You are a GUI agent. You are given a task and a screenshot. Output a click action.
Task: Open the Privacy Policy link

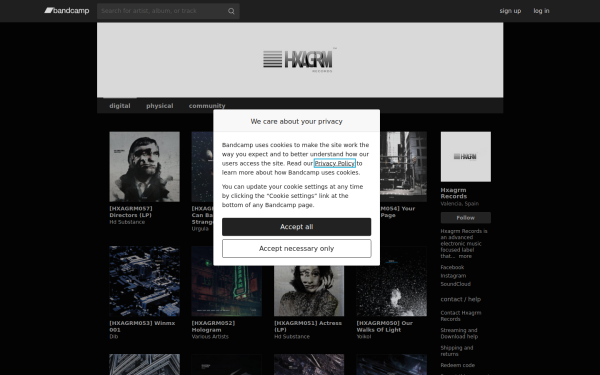(x=334, y=163)
